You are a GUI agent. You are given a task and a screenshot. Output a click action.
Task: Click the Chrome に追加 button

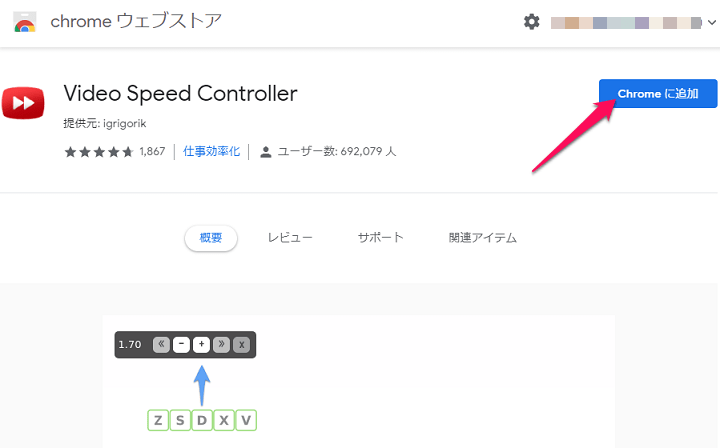(658, 94)
